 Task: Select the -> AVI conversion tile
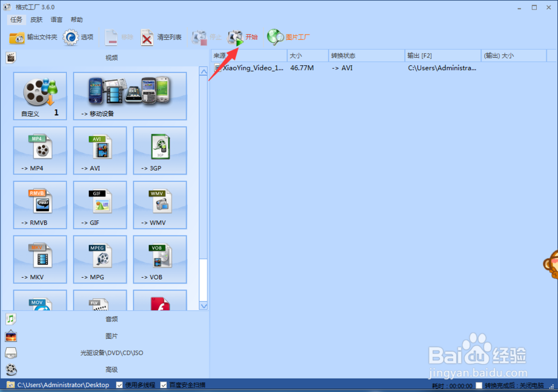coord(100,151)
